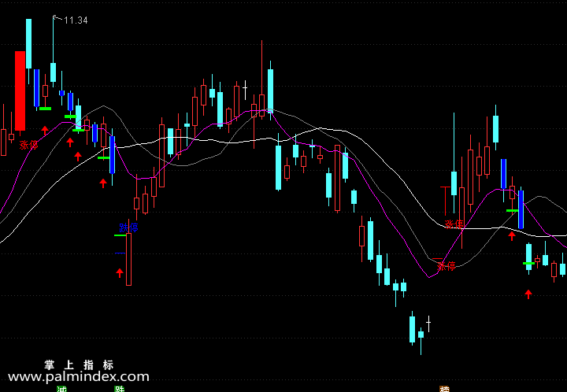Click the white doji cross near the mid-chart peak

point(245,90)
